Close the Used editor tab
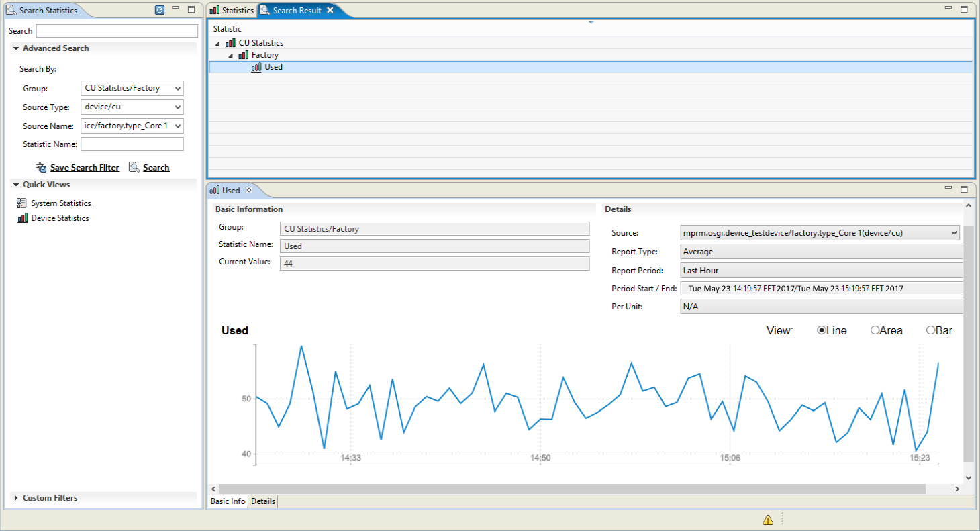Screen dimensions: 980x531 click(249, 191)
